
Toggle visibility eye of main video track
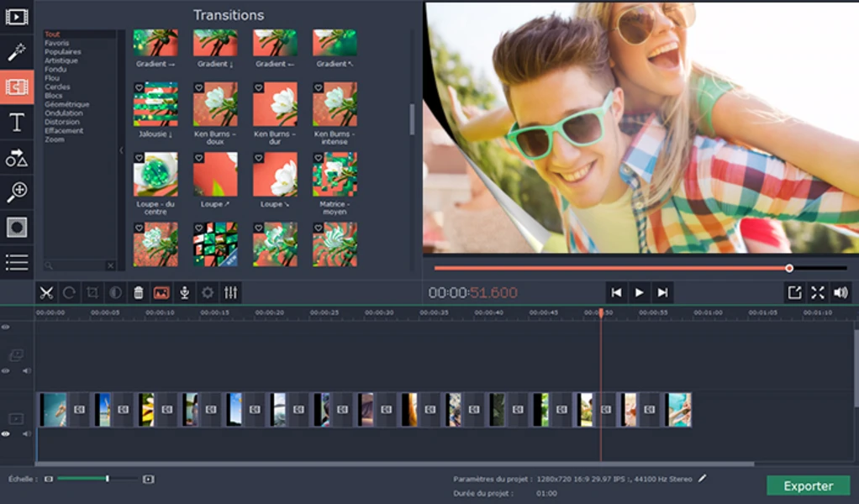click(6, 434)
